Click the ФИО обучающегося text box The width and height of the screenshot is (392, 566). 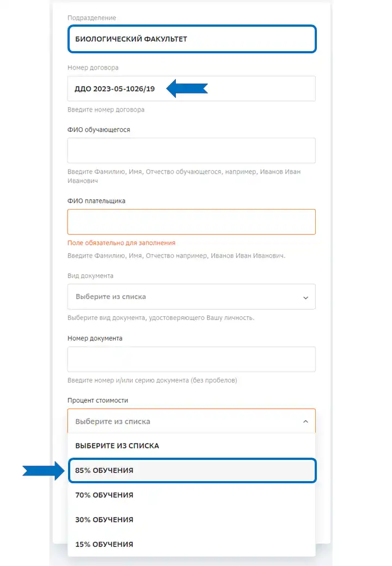pyautogui.click(x=192, y=151)
